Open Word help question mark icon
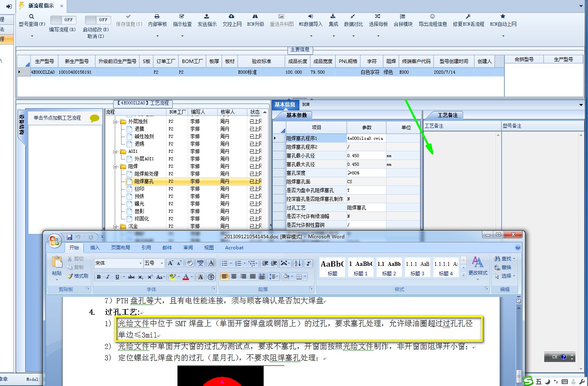The image size is (588, 386). pos(517,247)
